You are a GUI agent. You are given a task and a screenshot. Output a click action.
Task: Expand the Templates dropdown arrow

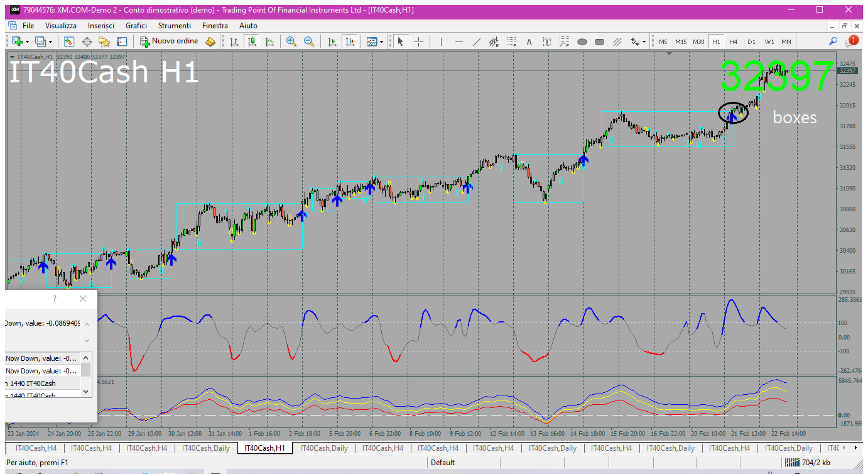click(x=381, y=41)
